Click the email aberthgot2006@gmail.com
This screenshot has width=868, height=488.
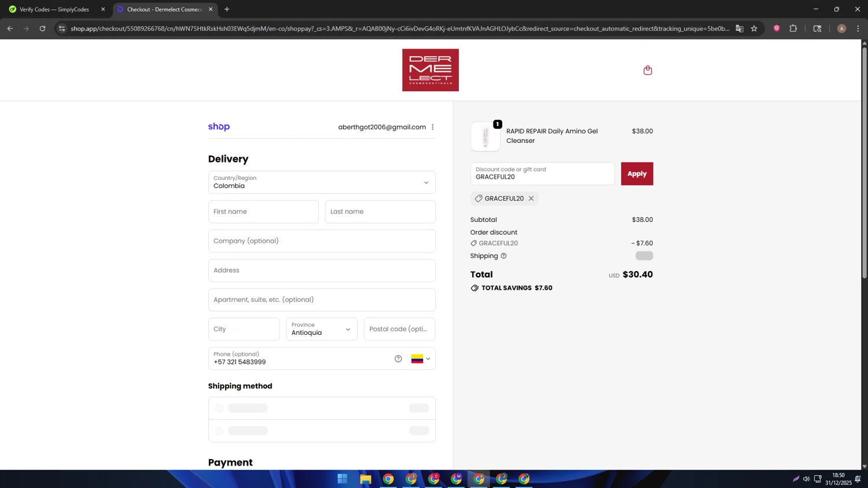(x=382, y=127)
